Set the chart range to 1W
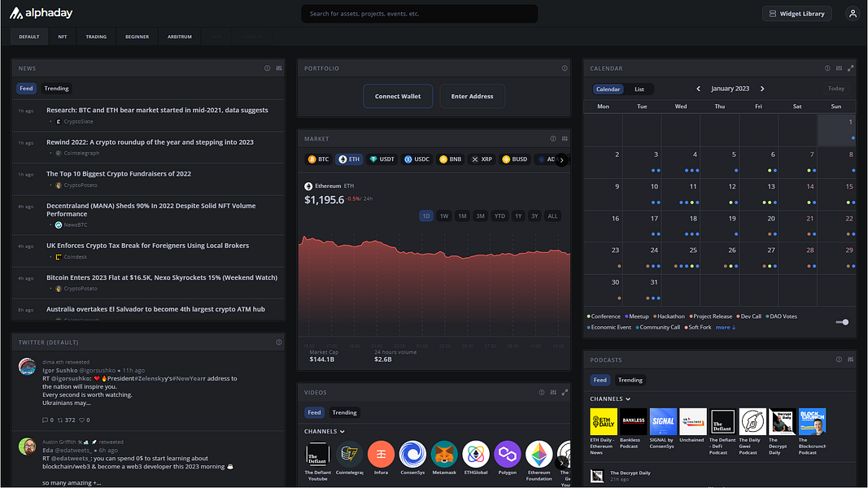Image resolution: width=868 pixels, height=488 pixels. click(444, 216)
